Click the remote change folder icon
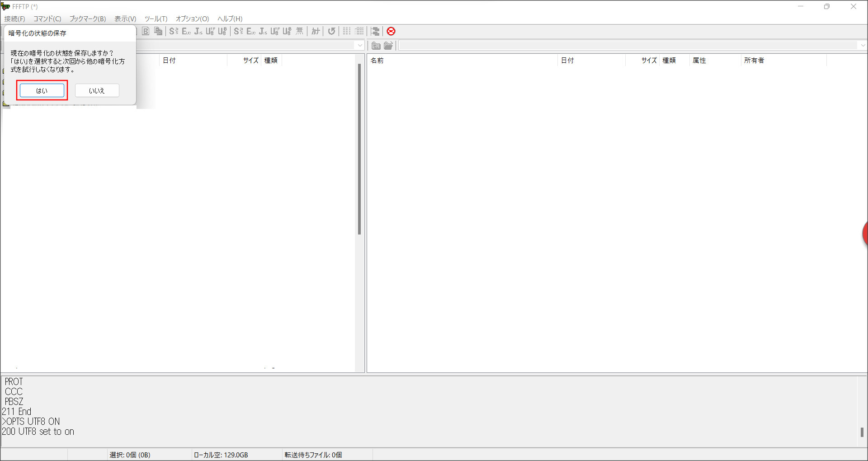Screen dimensions: 868x461 pos(388,46)
